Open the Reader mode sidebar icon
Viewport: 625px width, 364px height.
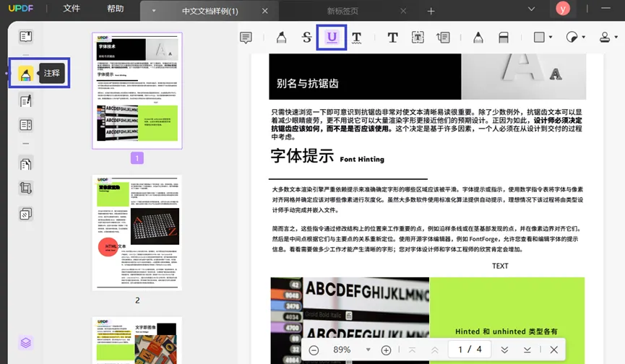pyautogui.click(x=25, y=37)
